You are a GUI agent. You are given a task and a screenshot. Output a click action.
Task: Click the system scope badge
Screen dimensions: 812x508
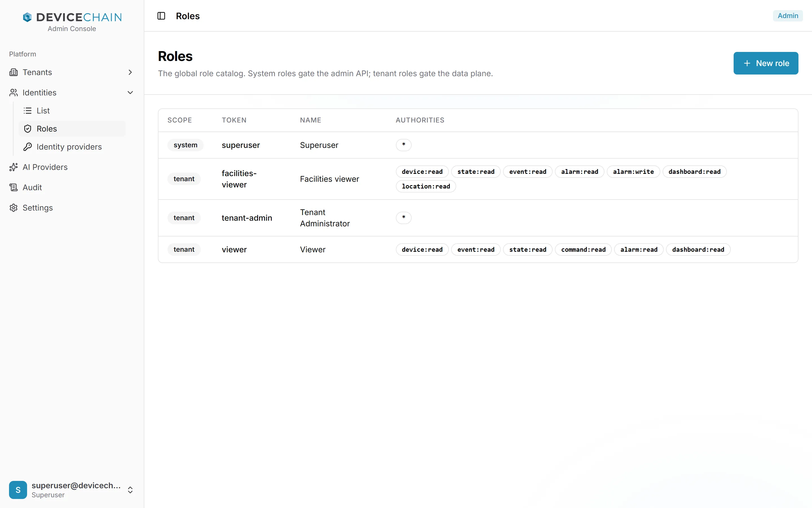(x=185, y=145)
